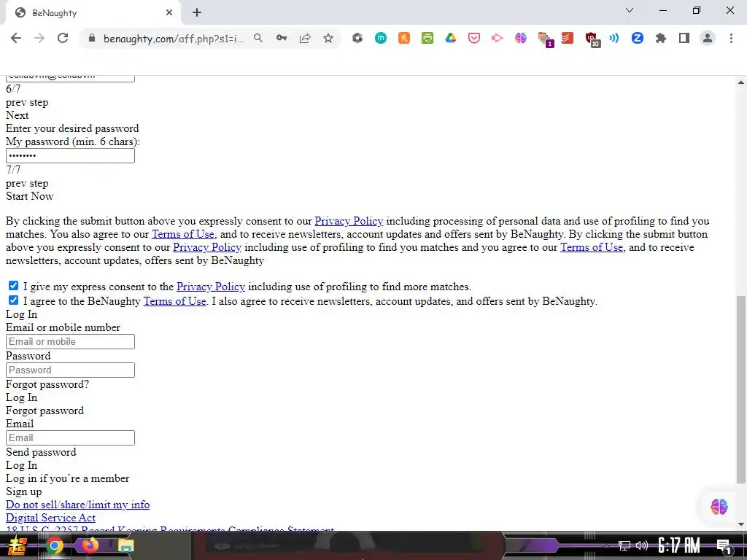The width and height of the screenshot is (747, 560).
Task: Reload the BeNaughty page
Action: 63,38
